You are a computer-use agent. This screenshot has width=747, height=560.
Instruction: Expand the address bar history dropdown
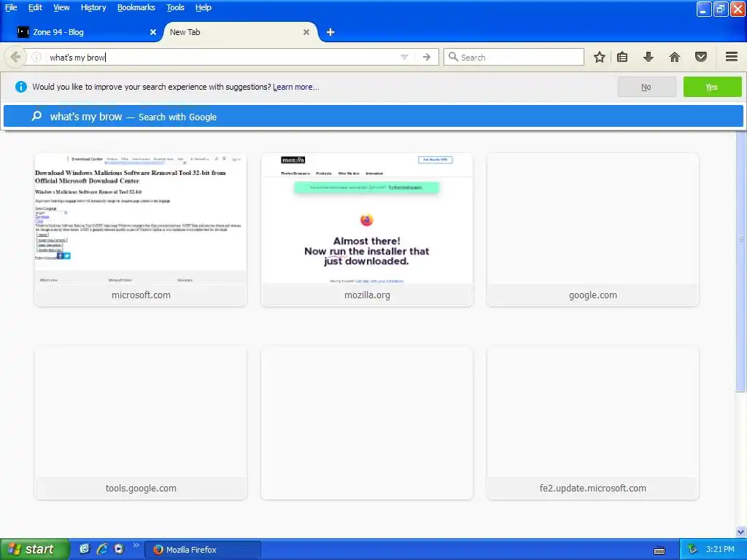(x=404, y=57)
